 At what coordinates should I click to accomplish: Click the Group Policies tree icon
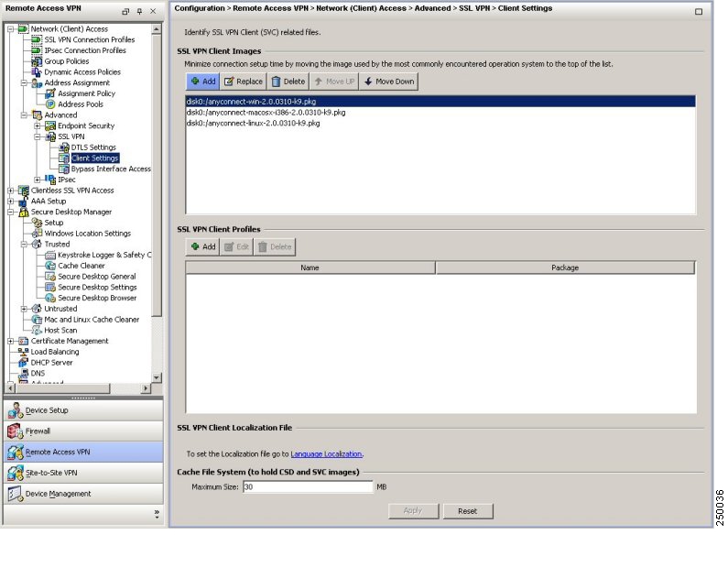tap(37, 61)
